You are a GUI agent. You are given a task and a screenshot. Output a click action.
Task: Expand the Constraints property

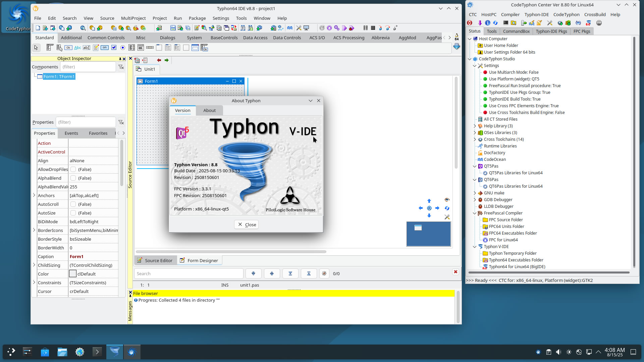[x=34, y=282]
